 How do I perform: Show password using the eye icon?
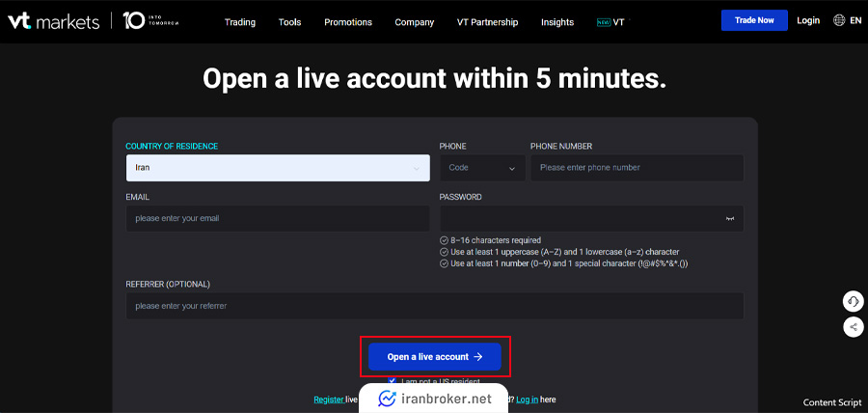[x=730, y=219]
